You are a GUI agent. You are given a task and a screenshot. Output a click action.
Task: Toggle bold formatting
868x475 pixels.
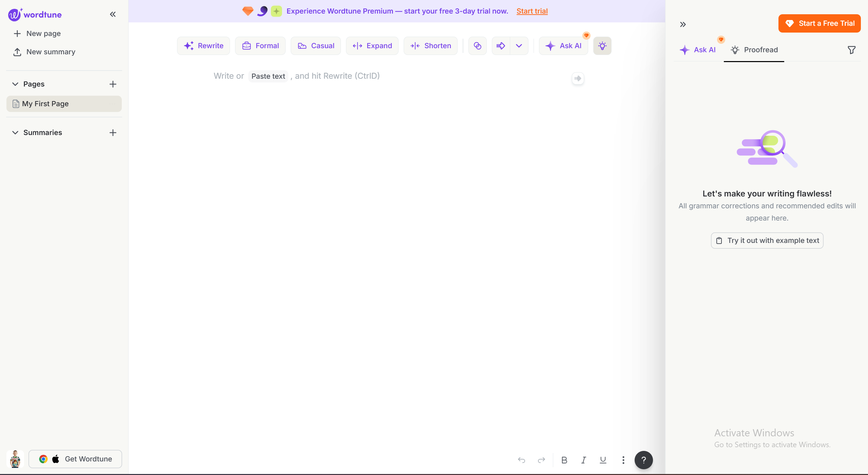[564, 460]
